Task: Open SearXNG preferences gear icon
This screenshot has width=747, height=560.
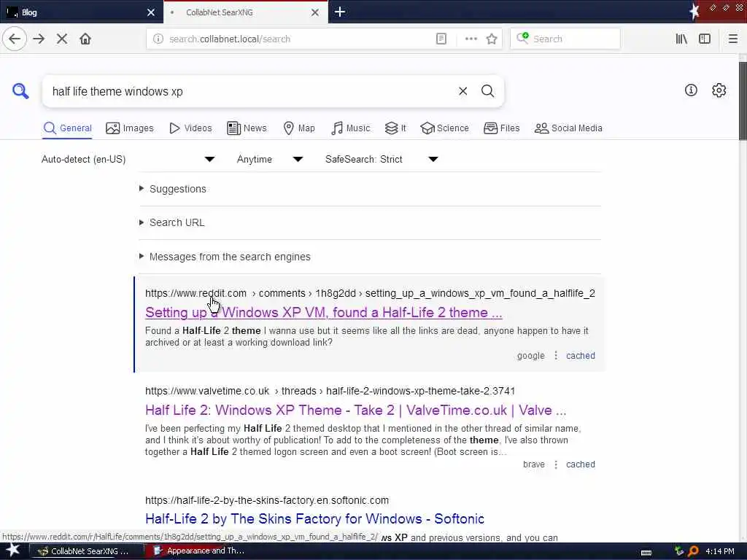Action: (x=719, y=90)
